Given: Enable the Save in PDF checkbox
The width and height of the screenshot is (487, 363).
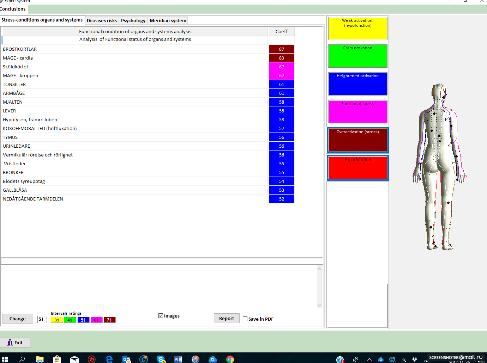Looking at the screenshot, I should (245, 317).
